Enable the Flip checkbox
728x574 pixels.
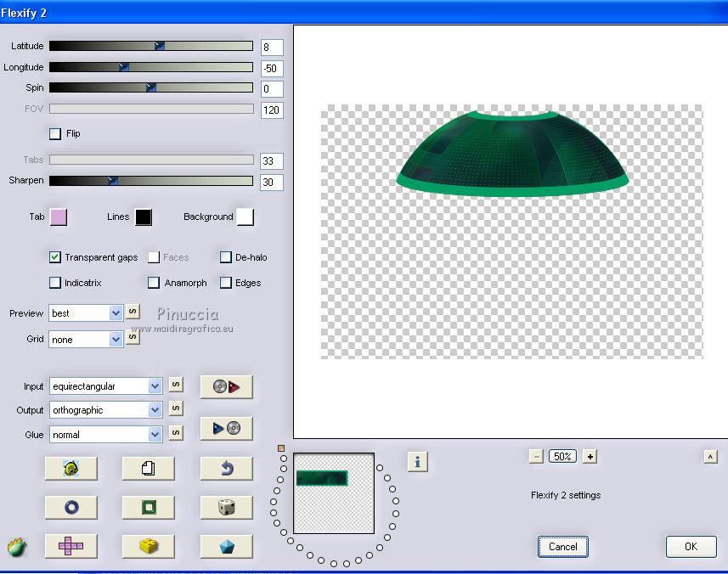(55, 134)
